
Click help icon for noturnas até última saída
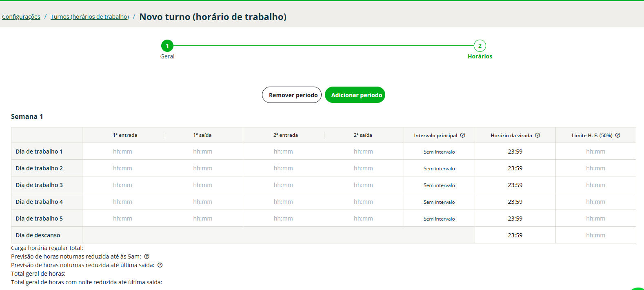click(160, 265)
